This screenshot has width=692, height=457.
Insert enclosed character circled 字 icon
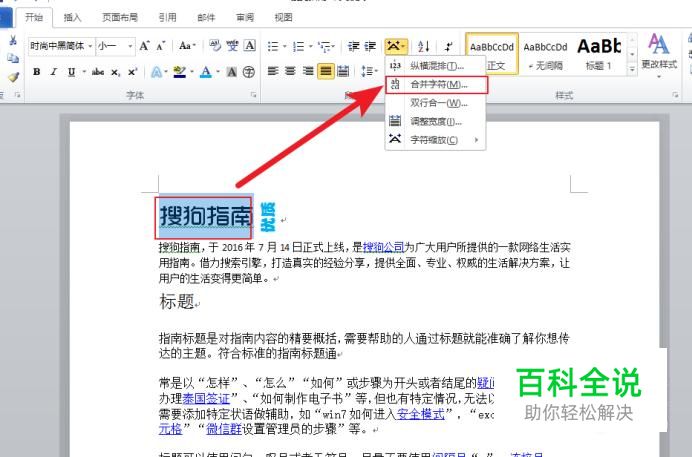click(x=249, y=72)
